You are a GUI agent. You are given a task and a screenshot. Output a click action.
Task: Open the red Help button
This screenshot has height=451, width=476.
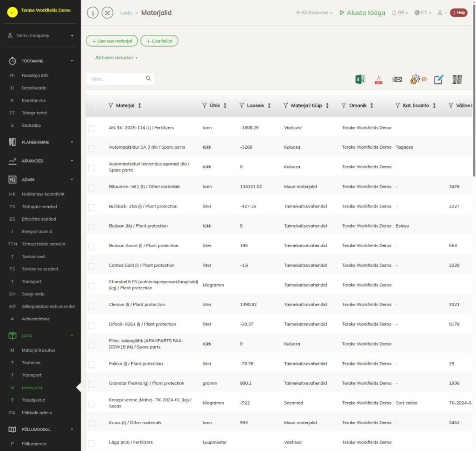point(458,13)
